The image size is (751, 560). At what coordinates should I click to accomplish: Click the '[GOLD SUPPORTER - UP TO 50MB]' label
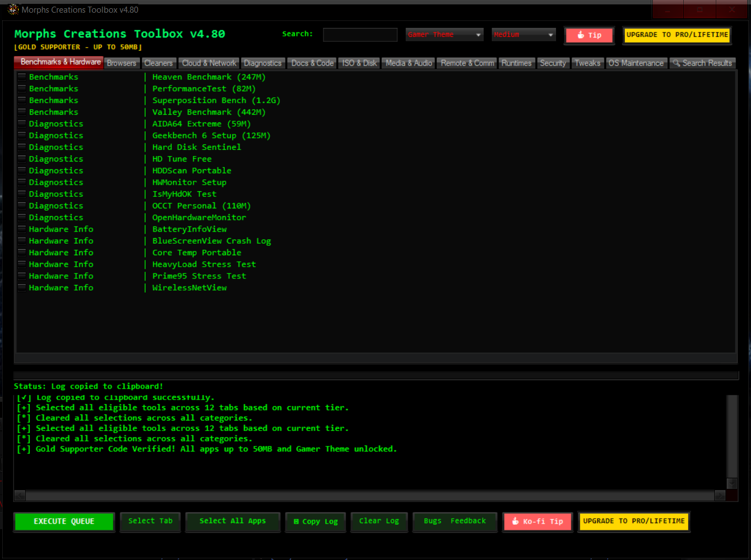(78, 47)
